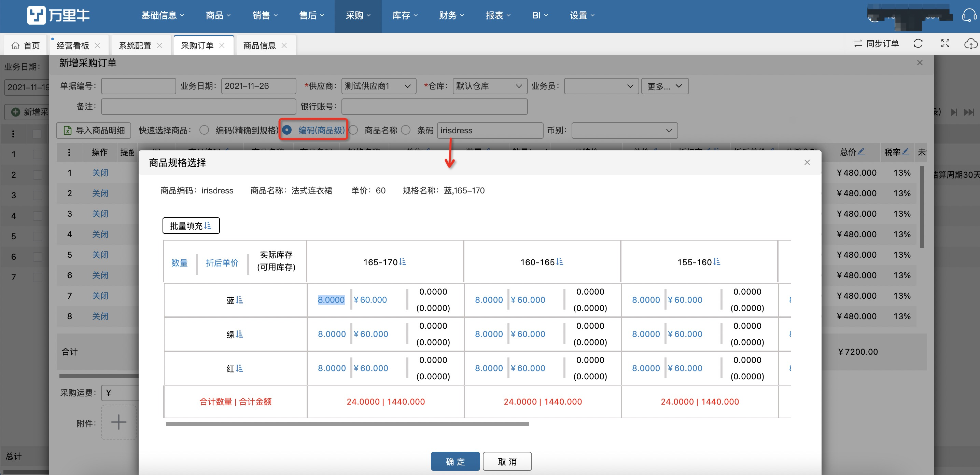
Task: Click cloud upload icon at top right
Action: pos(971,44)
